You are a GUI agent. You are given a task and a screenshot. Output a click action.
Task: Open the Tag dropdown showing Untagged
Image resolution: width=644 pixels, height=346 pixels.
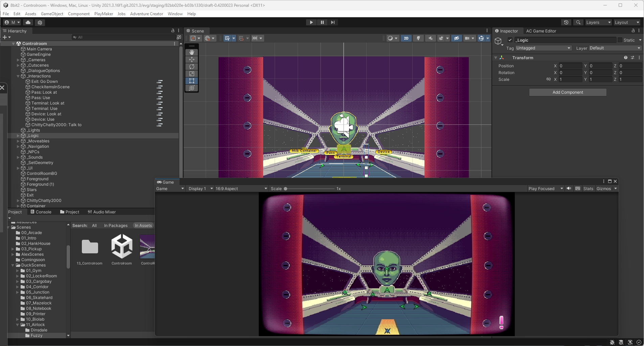pos(543,48)
